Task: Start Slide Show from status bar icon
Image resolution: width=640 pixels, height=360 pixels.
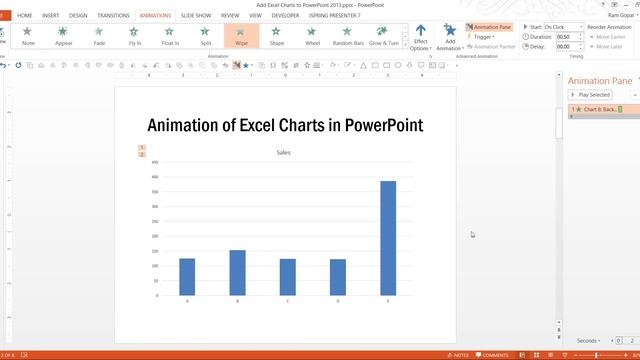Action: 565,355
